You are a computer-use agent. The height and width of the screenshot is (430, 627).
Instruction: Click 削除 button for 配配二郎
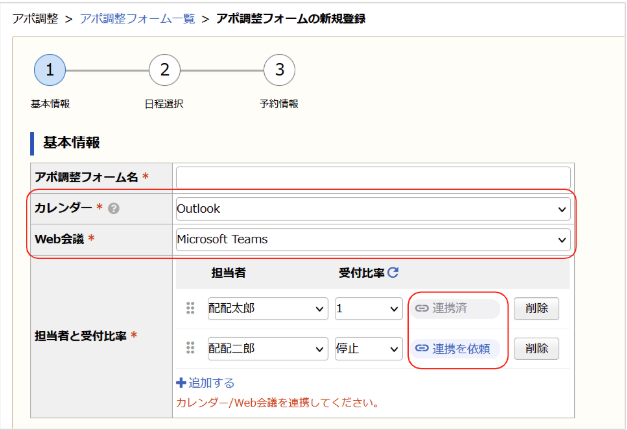(x=536, y=348)
